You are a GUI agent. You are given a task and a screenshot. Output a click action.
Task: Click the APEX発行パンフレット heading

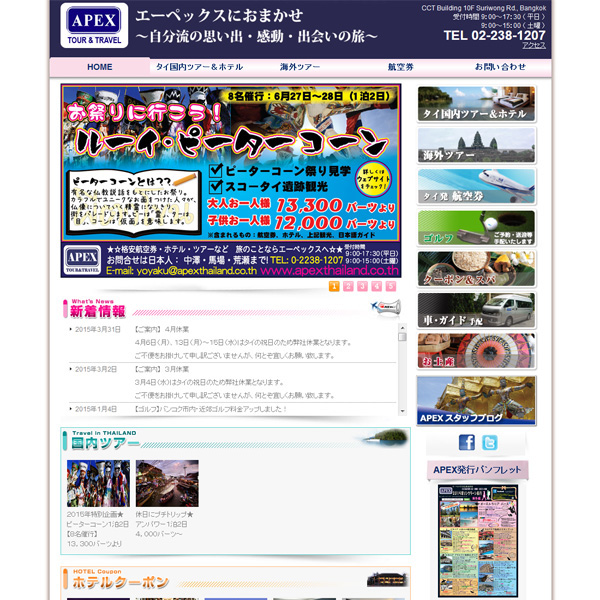pyautogui.click(x=478, y=470)
